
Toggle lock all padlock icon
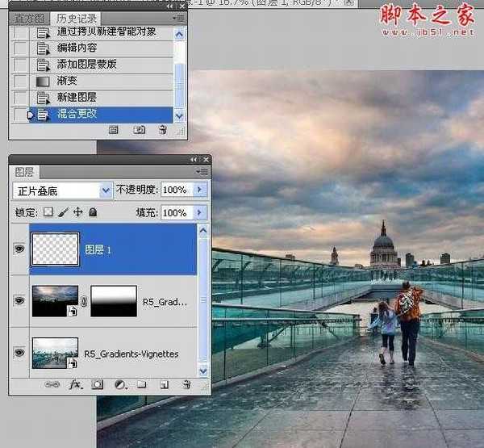93,213
